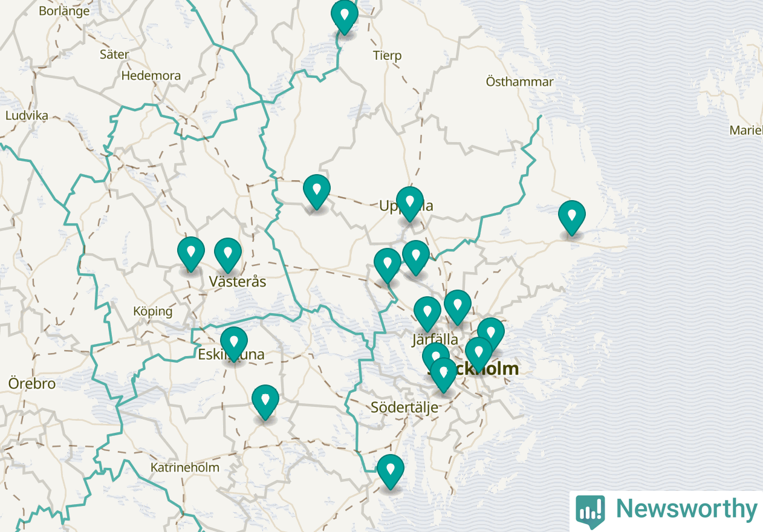Click the Södertälje label

pyautogui.click(x=404, y=407)
